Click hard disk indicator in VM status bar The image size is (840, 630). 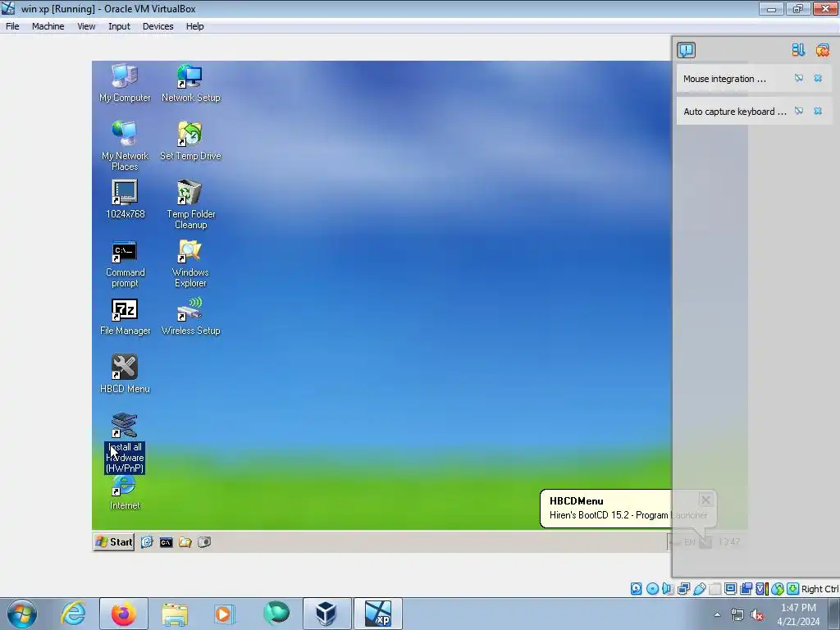click(636, 589)
